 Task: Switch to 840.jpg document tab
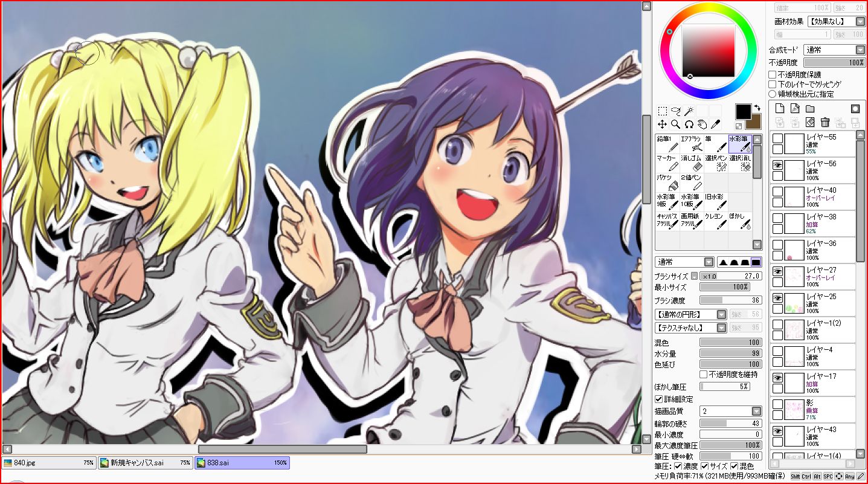48,463
